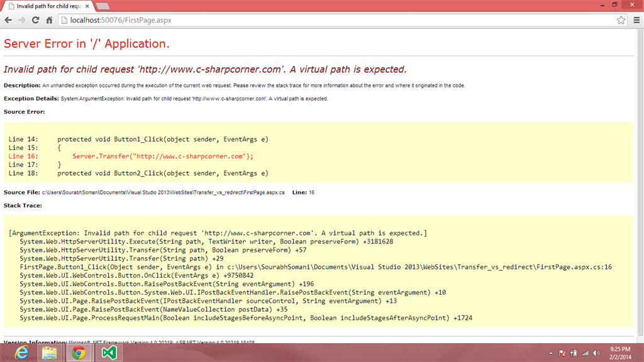Image resolution: width=644 pixels, height=362 pixels.
Task: Open the Action Center flag icon
Action: 562,353
